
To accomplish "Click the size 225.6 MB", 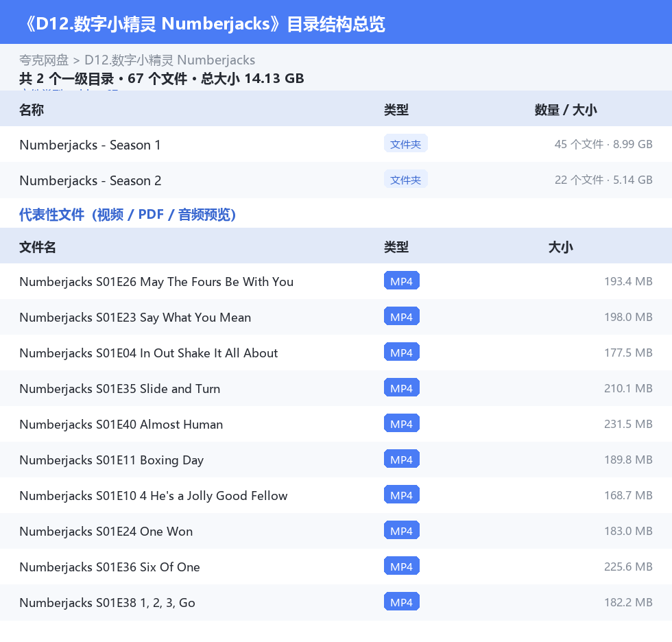I will 628,566.
